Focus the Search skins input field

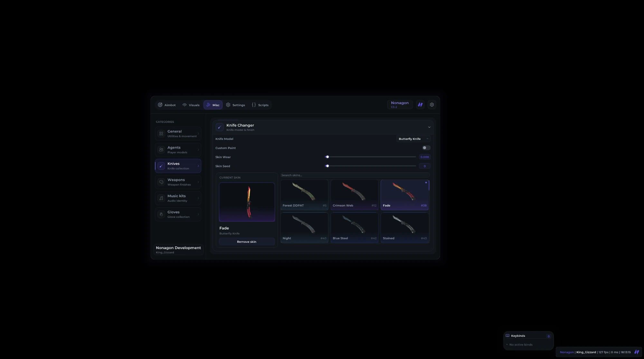coord(355,175)
